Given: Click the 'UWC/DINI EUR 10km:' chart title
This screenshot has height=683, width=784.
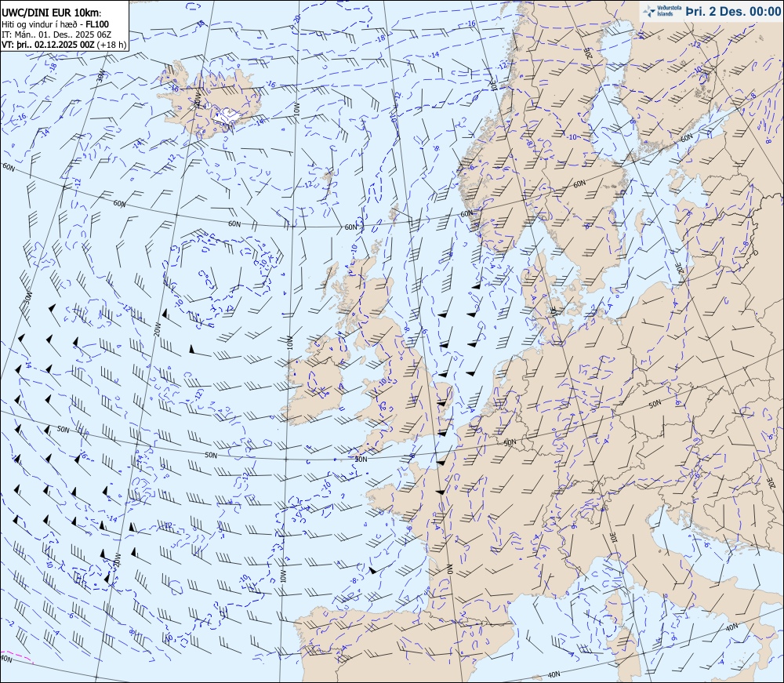Looking at the screenshot, I should click(x=52, y=13).
